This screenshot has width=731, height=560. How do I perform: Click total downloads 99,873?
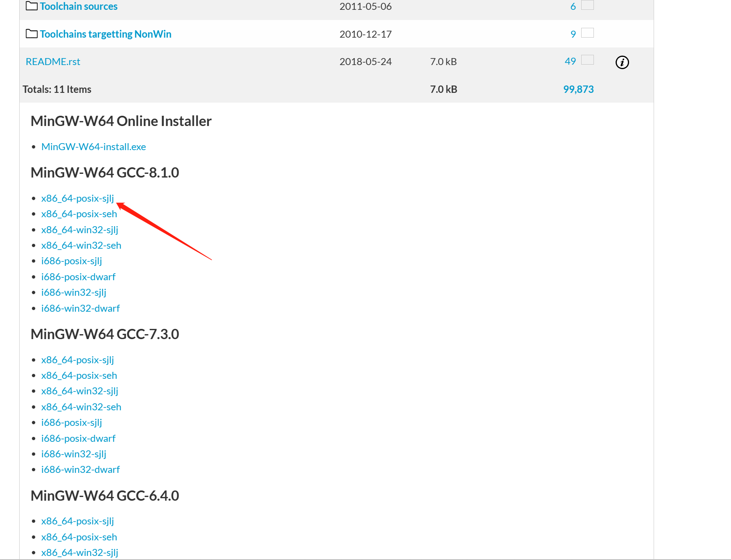point(578,89)
